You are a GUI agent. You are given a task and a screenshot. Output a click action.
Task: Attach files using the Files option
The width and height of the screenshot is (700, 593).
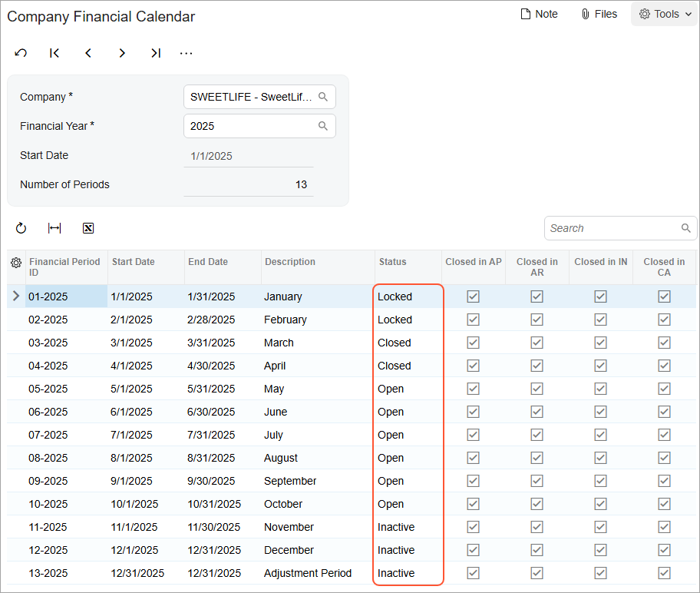click(x=599, y=14)
